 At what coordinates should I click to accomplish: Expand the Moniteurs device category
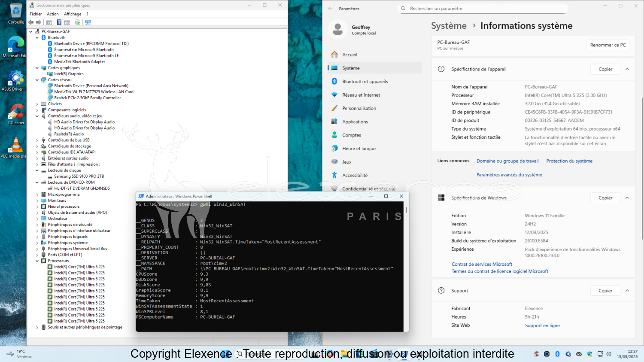37,201
